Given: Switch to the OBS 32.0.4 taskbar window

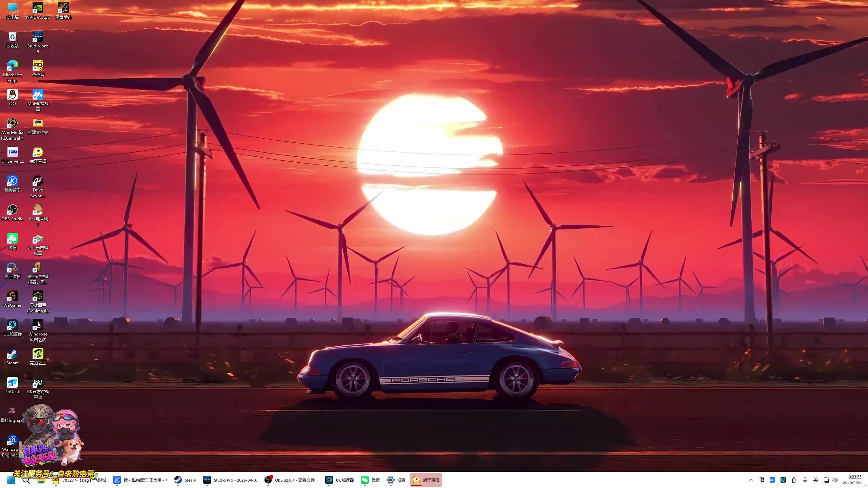Looking at the screenshot, I should [x=292, y=480].
